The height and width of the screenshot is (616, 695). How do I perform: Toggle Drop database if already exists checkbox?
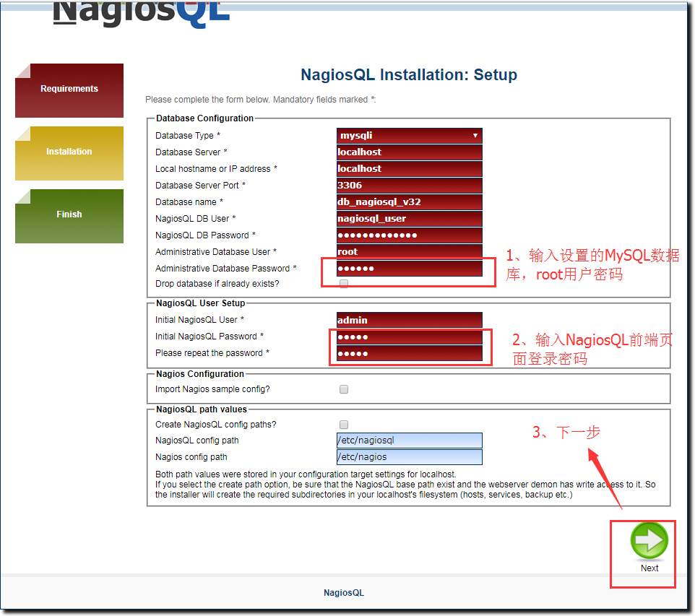[343, 284]
